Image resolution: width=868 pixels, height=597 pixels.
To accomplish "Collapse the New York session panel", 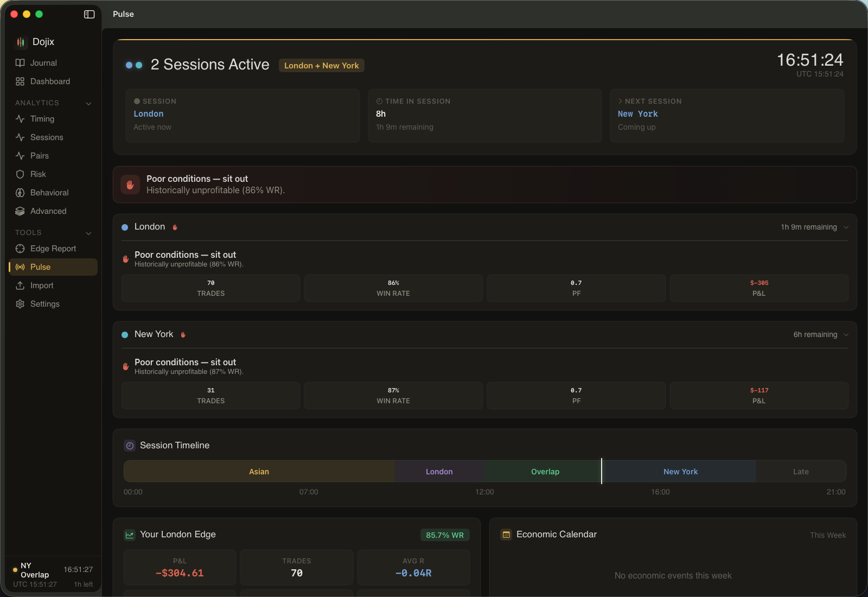I will tap(845, 335).
